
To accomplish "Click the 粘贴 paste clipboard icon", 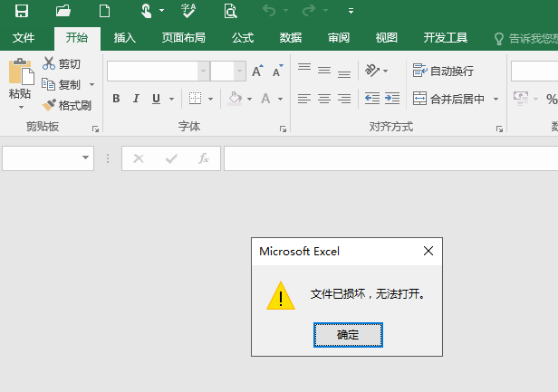I will 21,72.
